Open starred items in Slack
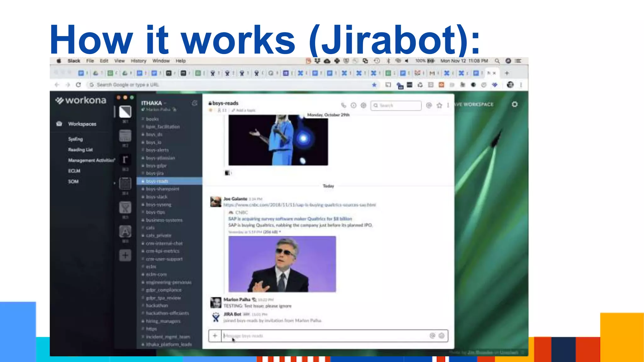 pos(439,105)
